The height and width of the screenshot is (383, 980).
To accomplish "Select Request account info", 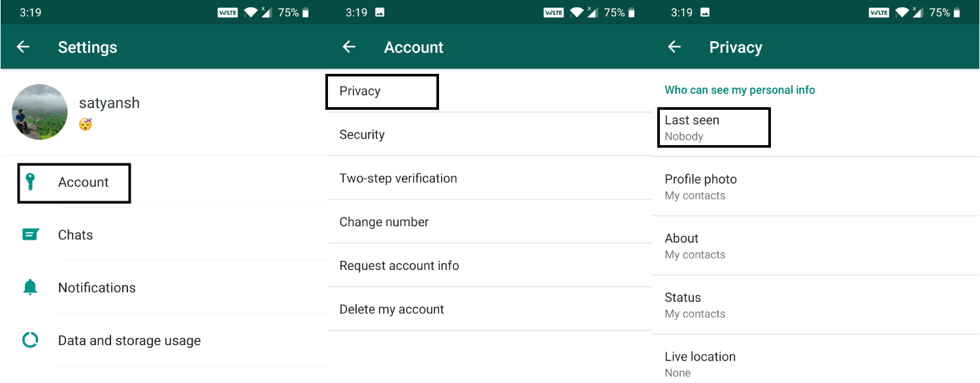I will click(490, 266).
